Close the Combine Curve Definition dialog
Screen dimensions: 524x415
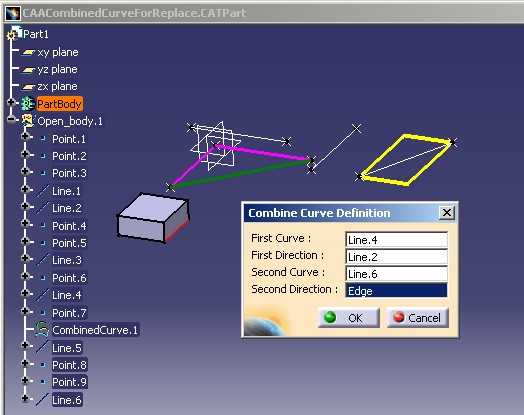point(447,213)
